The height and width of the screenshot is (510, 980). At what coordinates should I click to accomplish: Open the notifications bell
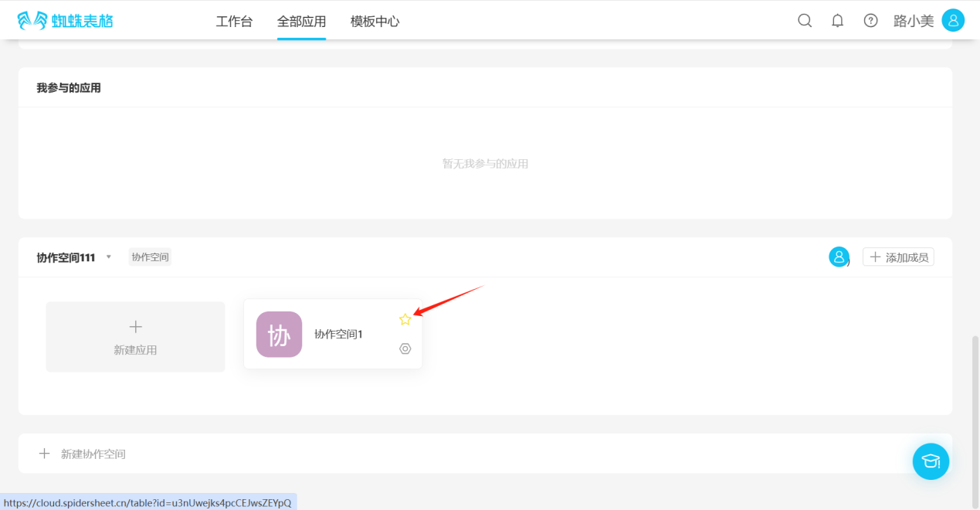pos(837,21)
